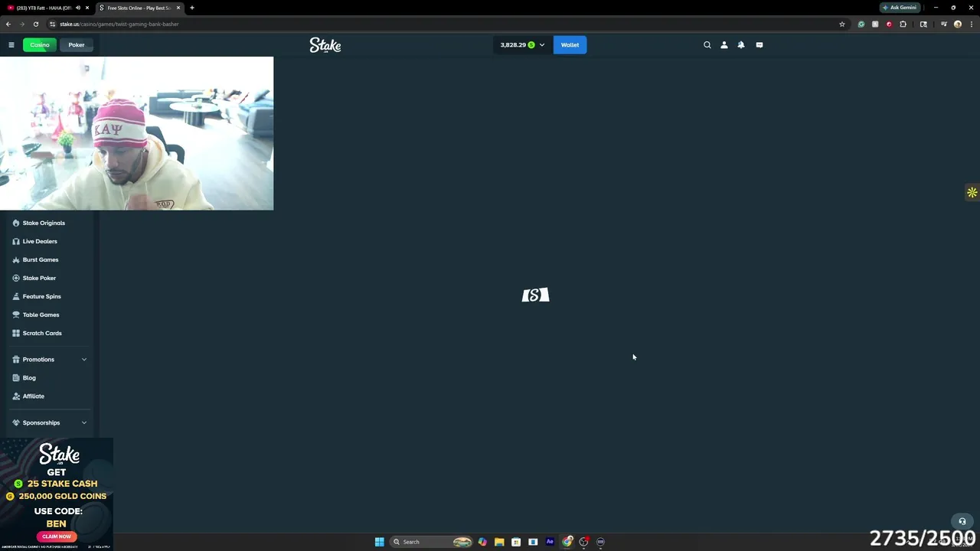Open the Chrome profile avatar
980x551 pixels.
(x=958, y=24)
